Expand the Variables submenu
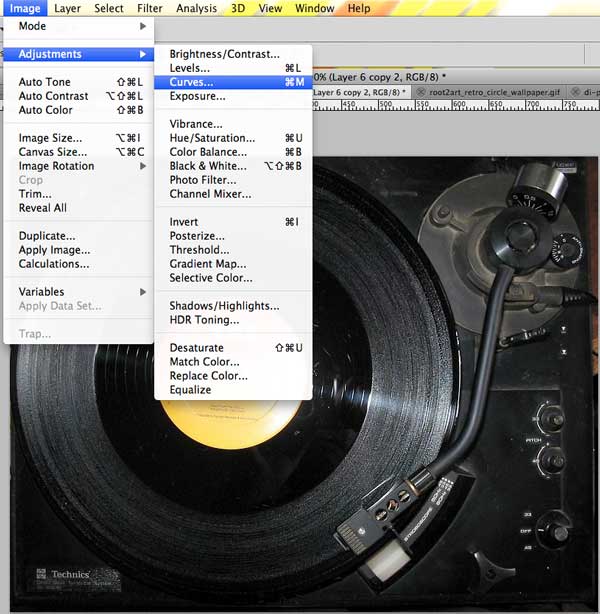 79,292
